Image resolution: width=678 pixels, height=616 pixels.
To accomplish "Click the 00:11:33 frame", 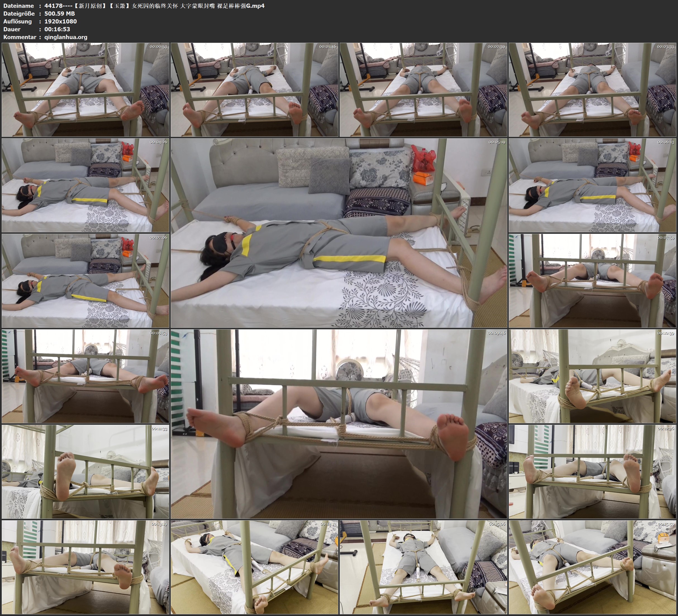I will pyautogui.click(x=85, y=472).
